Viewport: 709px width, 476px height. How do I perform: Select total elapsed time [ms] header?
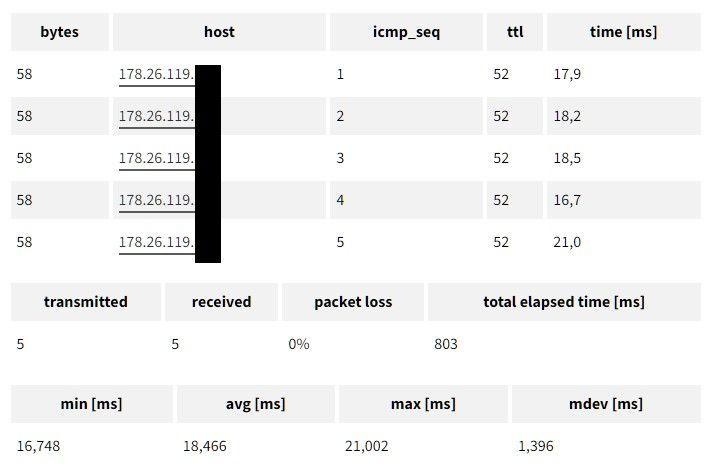pos(564,302)
